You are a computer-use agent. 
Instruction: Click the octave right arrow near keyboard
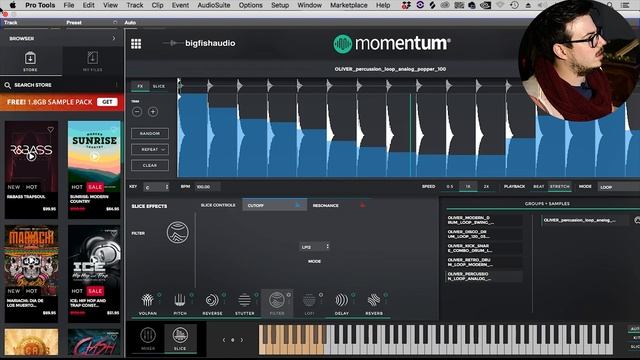tap(242, 340)
